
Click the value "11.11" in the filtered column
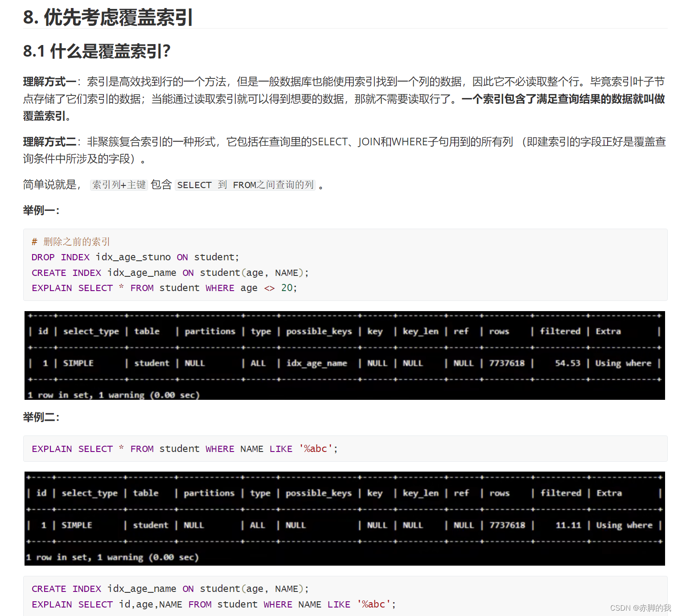(x=568, y=525)
